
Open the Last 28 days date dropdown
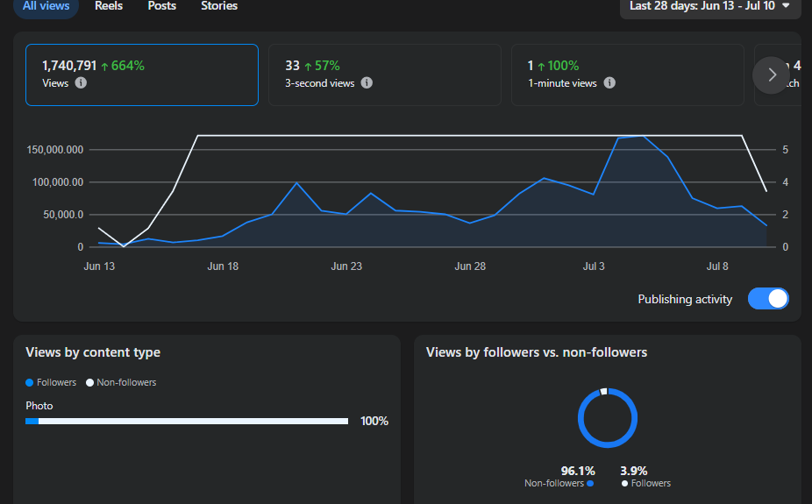(710, 6)
